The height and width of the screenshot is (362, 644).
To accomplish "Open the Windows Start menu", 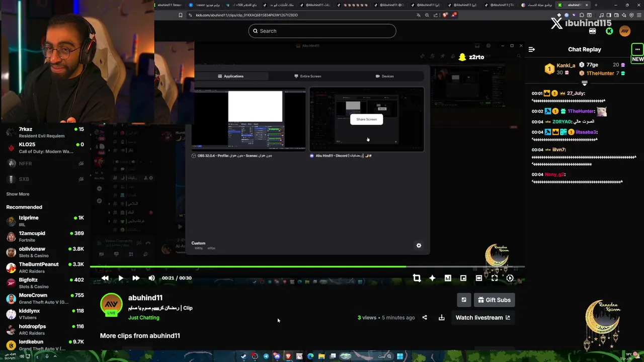I will coord(399,356).
